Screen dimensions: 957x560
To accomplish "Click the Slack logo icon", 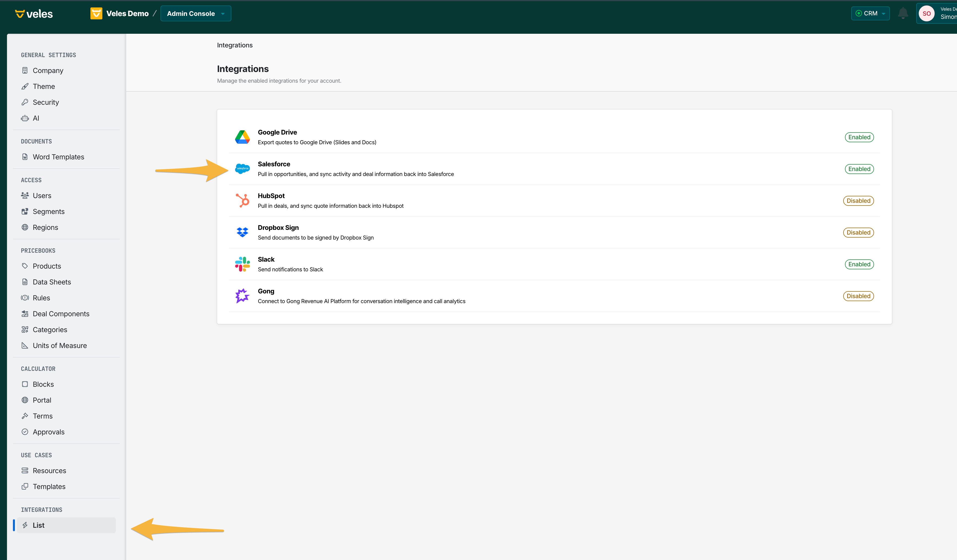I will click(x=242, y=264).
